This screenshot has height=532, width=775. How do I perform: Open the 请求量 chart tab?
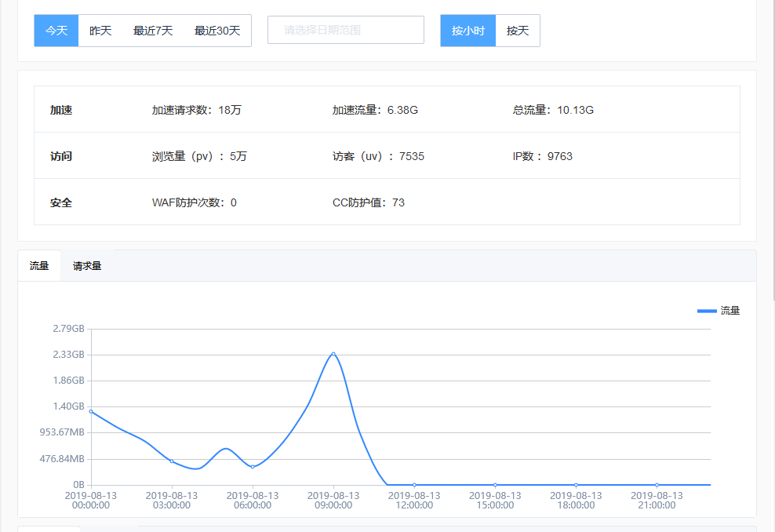tap(87, 266)
